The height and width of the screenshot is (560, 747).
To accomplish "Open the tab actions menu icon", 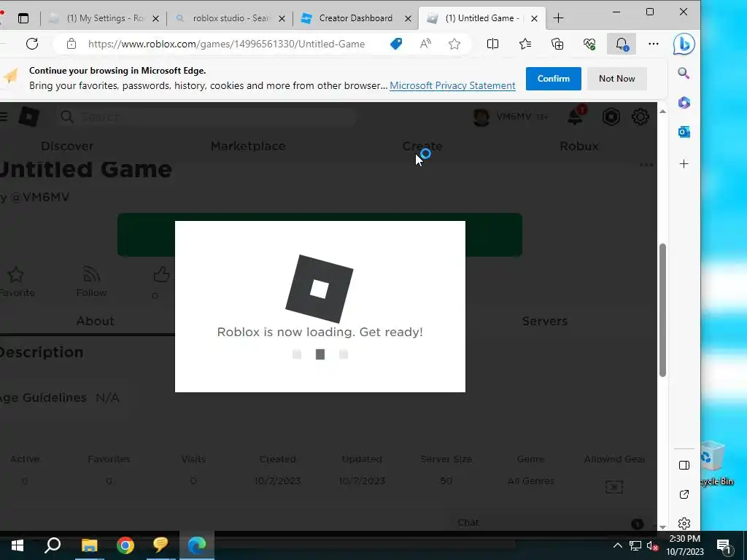I will (23, 18).
